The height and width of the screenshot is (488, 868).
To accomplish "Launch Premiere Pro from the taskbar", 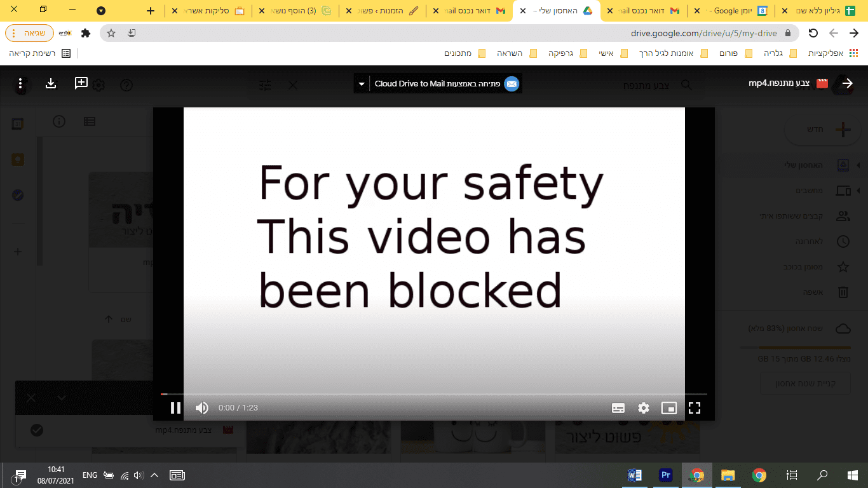I will [666, 475].
